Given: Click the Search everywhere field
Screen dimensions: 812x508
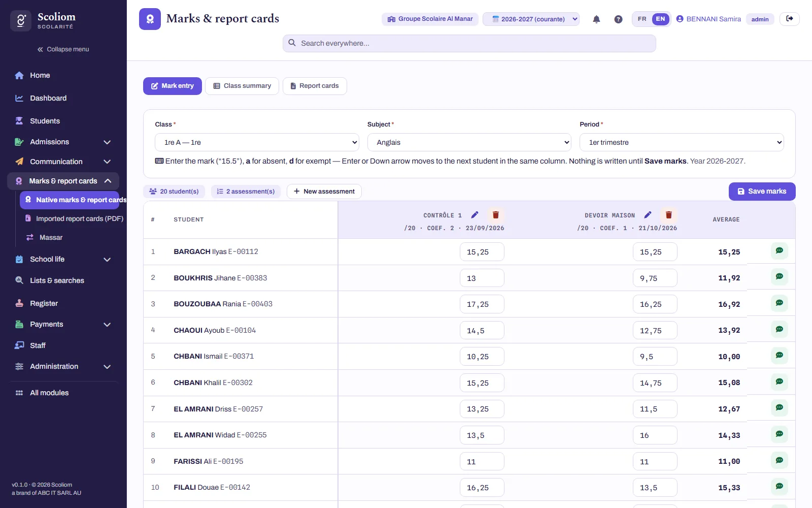Looking at the screenshot, I should (469, 43).
